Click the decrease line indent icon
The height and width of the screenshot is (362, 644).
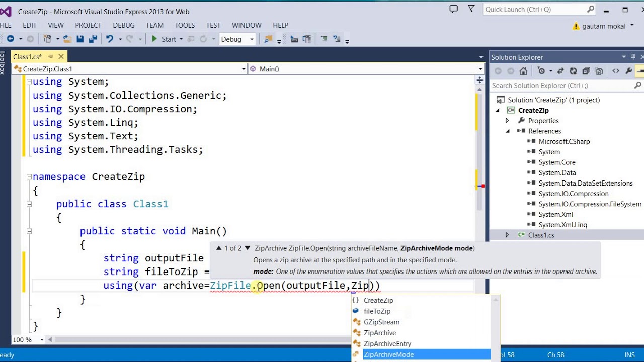[294, 39]
